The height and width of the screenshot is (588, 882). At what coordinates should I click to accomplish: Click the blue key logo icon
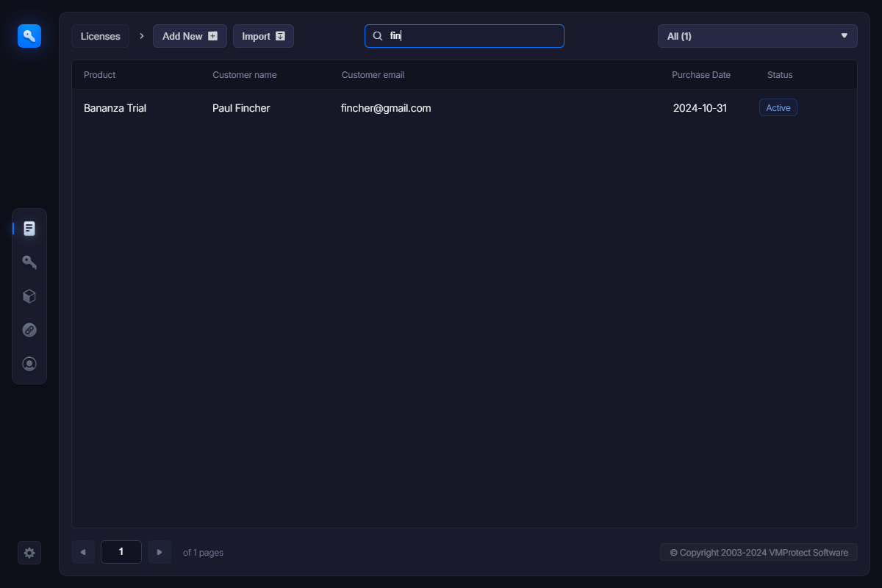point(29,35)
